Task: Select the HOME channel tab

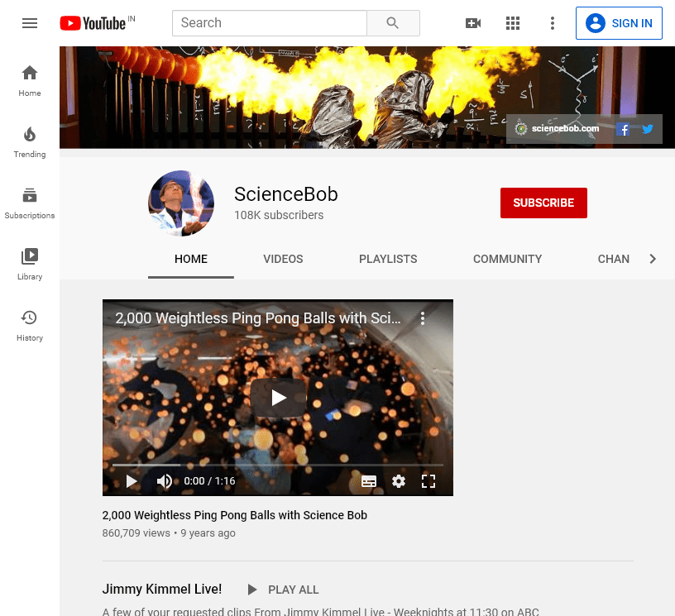Action: (x=191, y=259)
